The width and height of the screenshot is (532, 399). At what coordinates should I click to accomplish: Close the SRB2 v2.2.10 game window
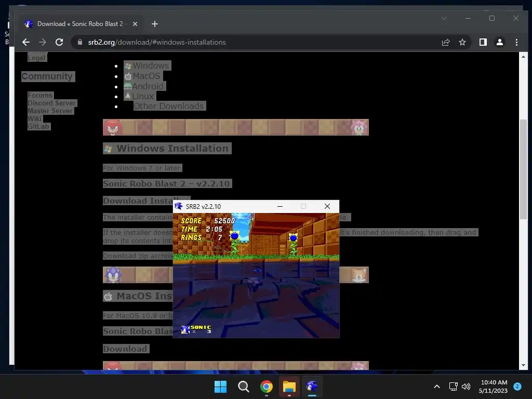pos(327,206)
